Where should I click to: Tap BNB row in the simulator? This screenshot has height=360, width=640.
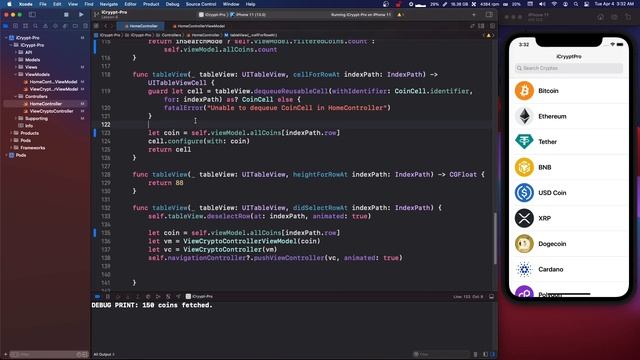pos(569,167)
